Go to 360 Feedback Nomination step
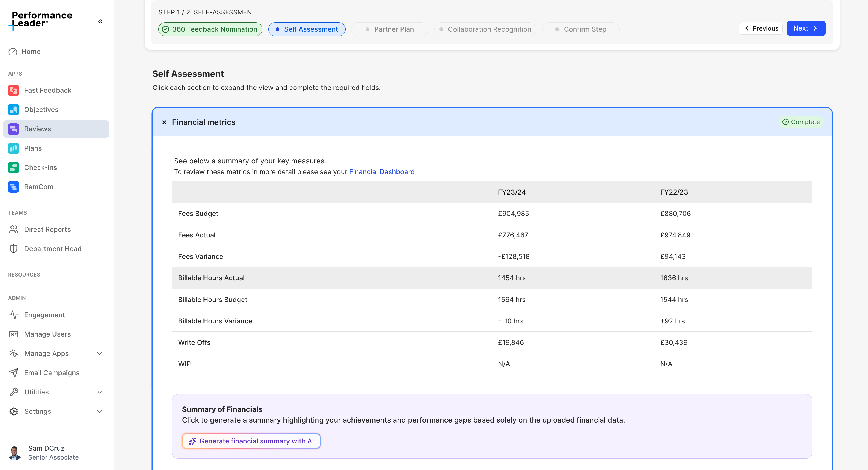This screenshot has height=470, width=868. (x=210, y=29)
